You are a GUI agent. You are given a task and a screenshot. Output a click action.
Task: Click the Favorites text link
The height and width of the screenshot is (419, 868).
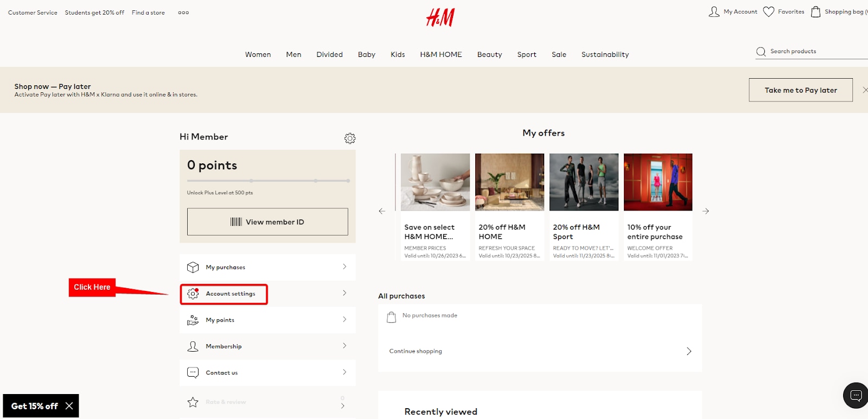(791, 11)
